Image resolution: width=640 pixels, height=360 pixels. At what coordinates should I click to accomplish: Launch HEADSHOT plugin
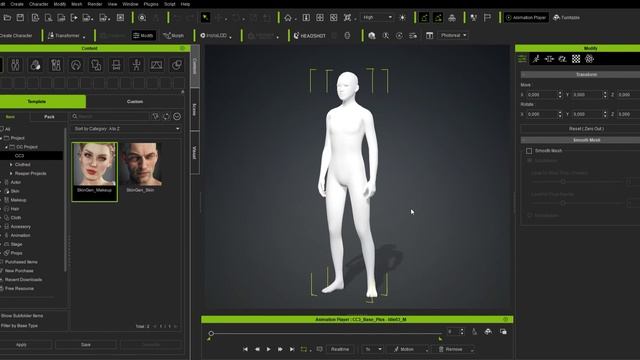[310, 36]
